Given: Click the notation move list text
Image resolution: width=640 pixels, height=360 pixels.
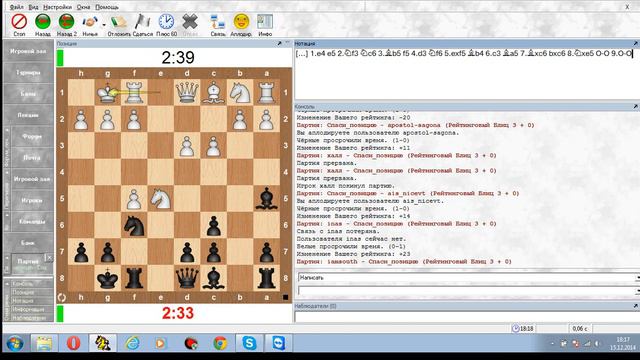Looking at the screenshot, I should pos(464,53).
